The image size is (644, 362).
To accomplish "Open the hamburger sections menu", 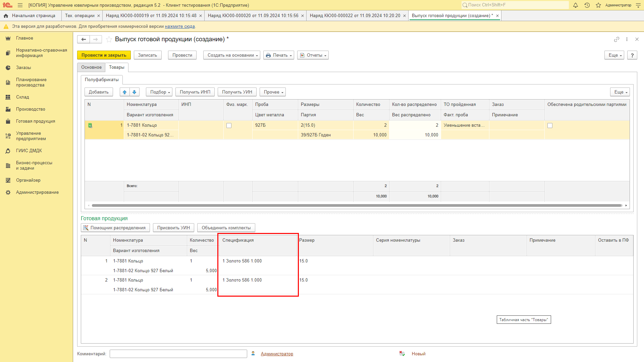I will (x=20, y=5).
